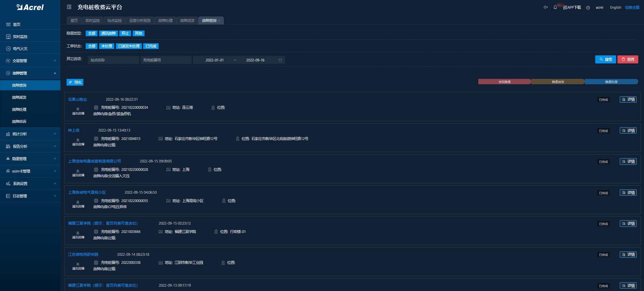Focus the 充电桩编号 input field
Image resolution: width=644 pixels, height=291 pixels.
click(166, 60)
